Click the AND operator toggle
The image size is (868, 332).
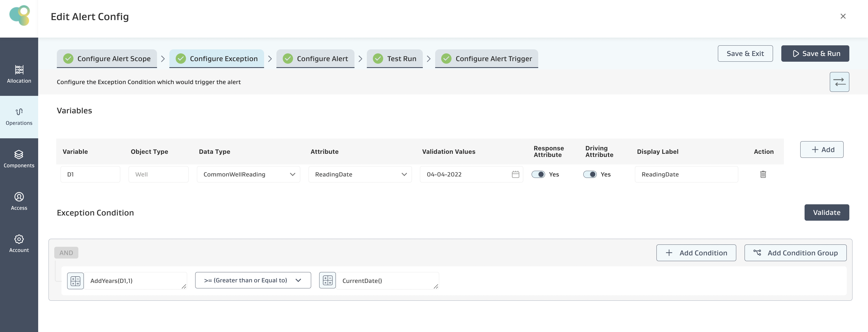pos(66,253)
